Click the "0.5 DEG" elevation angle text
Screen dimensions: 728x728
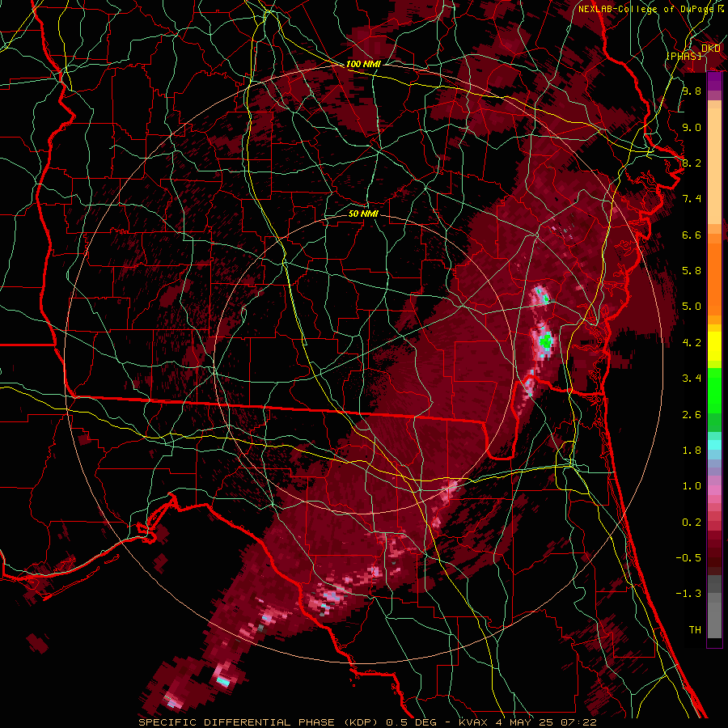pyautogui.click(x=411, y=722)
